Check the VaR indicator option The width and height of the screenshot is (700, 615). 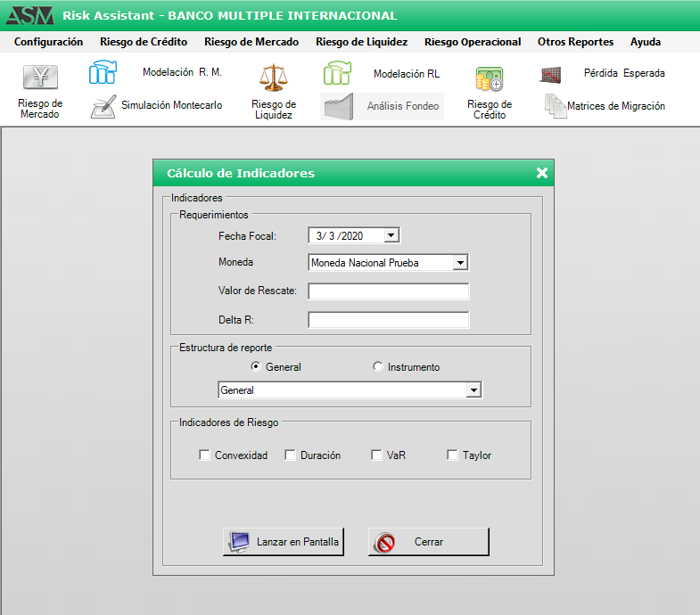pos(377,455)
